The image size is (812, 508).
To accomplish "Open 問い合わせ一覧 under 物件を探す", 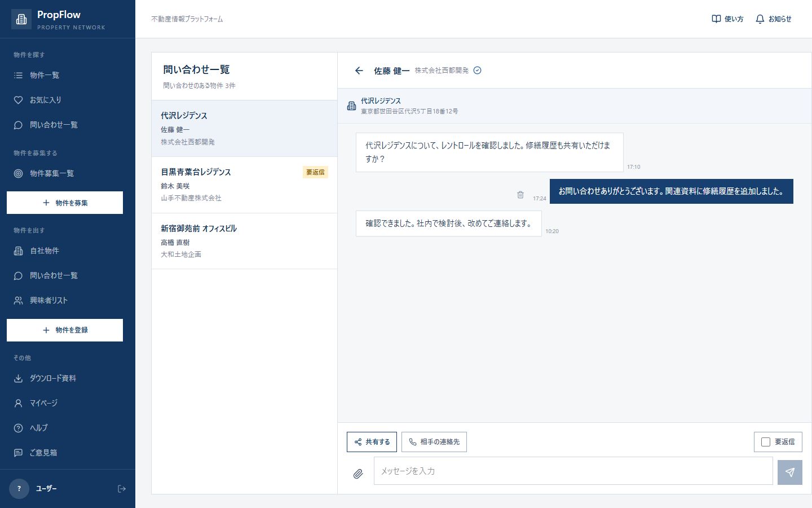I will 68,125.
